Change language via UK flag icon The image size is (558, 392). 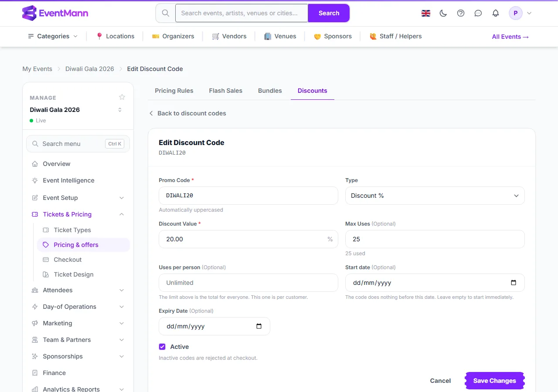pyautogui.click(x=426, y=13)
